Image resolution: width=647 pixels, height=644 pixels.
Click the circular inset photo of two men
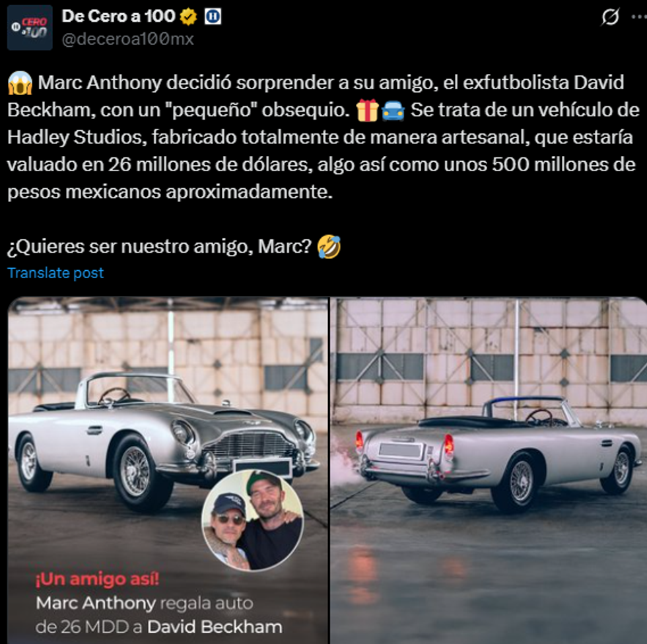coord(252,521)
